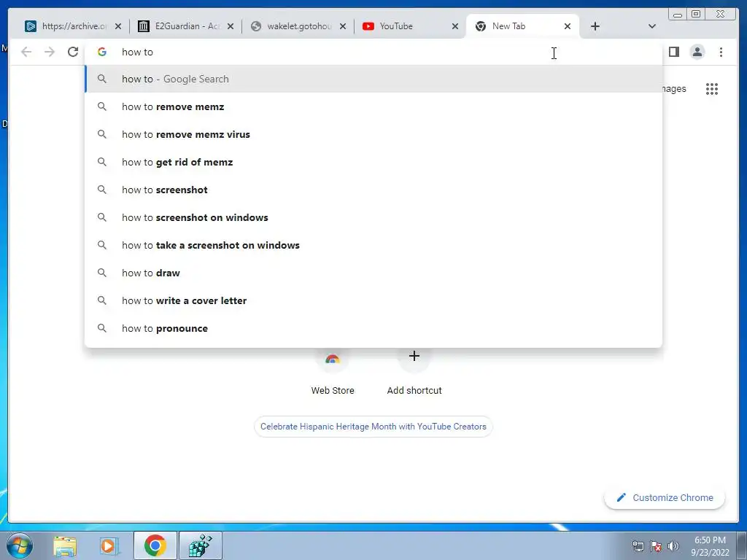Close the E2Guardian tab
Image resolution: width=747 pixels, height=560 pixels.
pyautogui.click(x=230, y=26)
